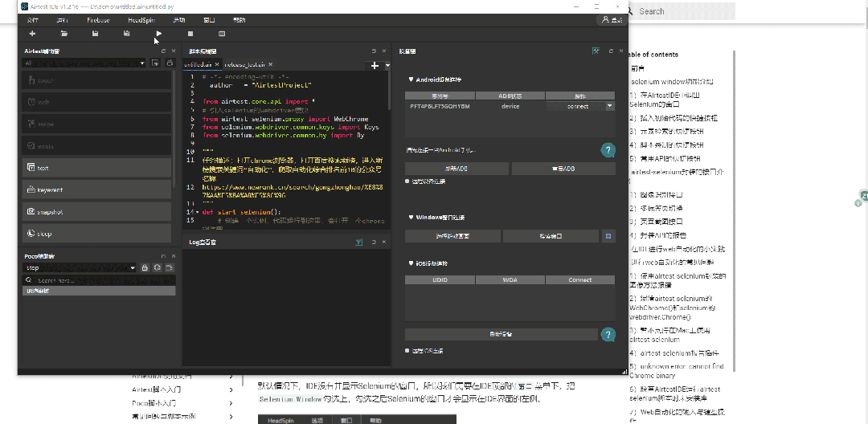Viewport: 868px width, 424px height.
Task: Click the Poco assistant record icon
Action: coord(170,267)
